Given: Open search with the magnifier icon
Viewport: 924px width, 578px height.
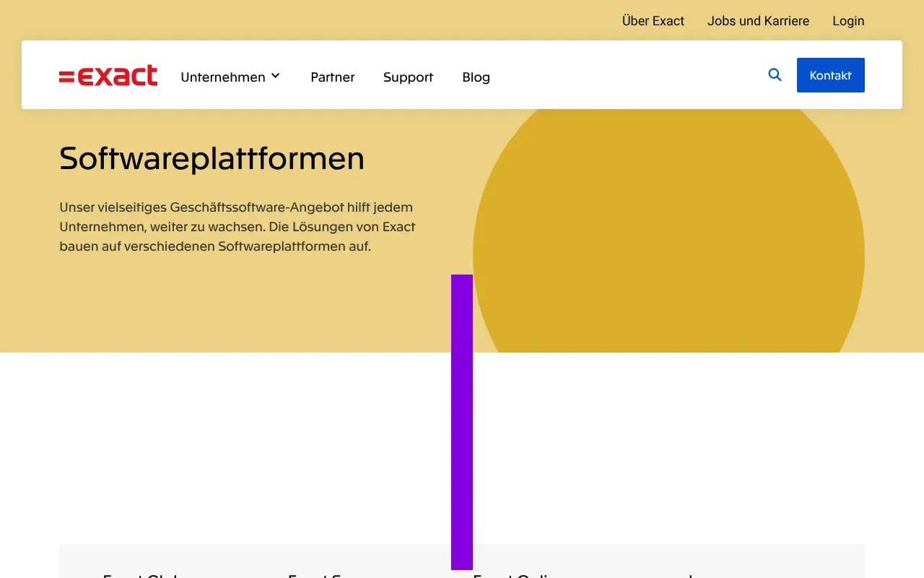Looking at the screenshot, I should [x=775, y=74].
